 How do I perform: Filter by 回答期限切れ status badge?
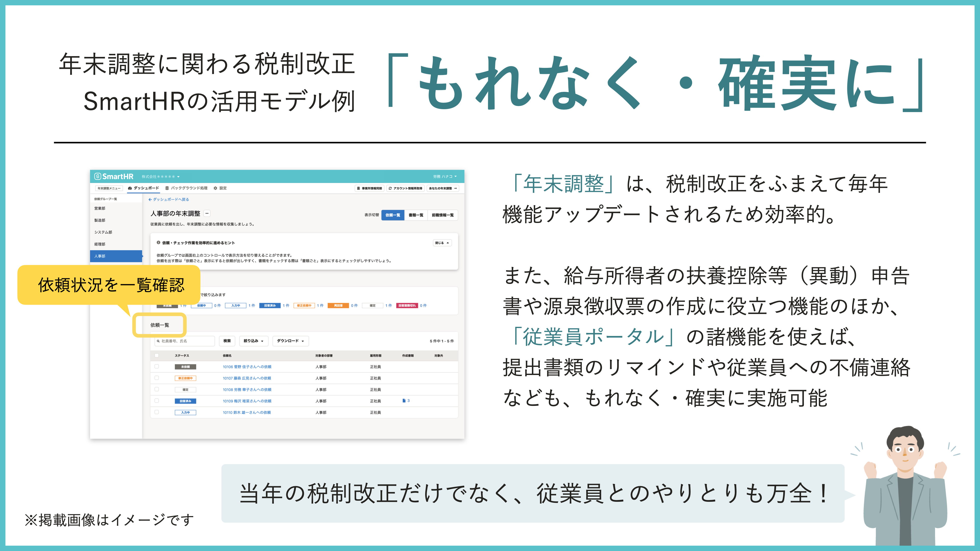coord(407,306)
